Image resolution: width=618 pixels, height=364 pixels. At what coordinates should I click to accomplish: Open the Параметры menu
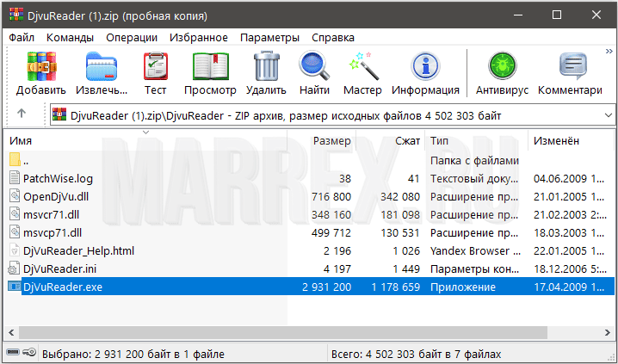point(269,38)
